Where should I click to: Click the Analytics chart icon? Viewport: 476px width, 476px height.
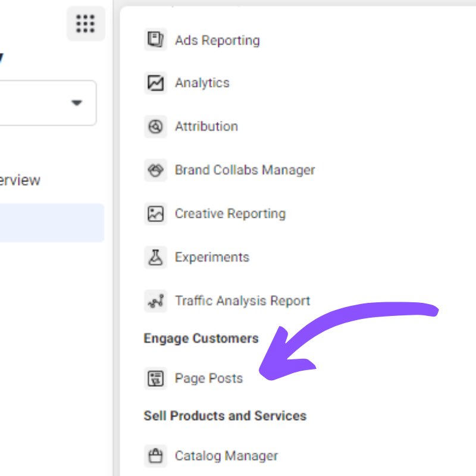(x=155, y=83)
